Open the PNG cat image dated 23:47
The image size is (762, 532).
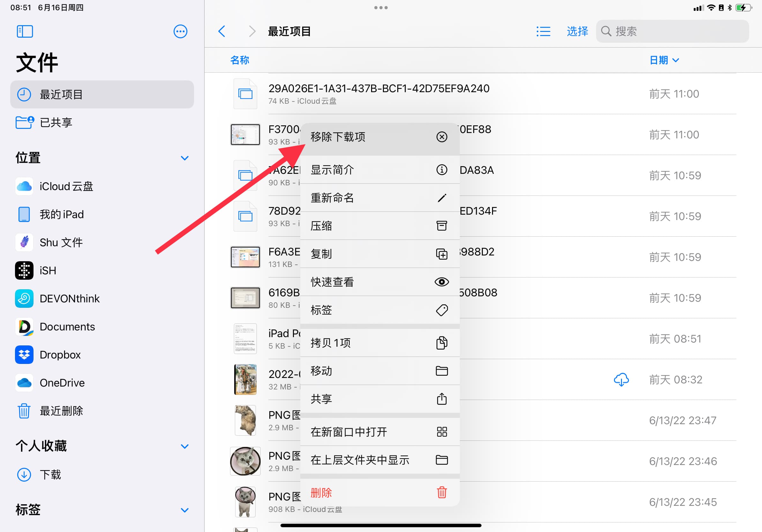245,420
